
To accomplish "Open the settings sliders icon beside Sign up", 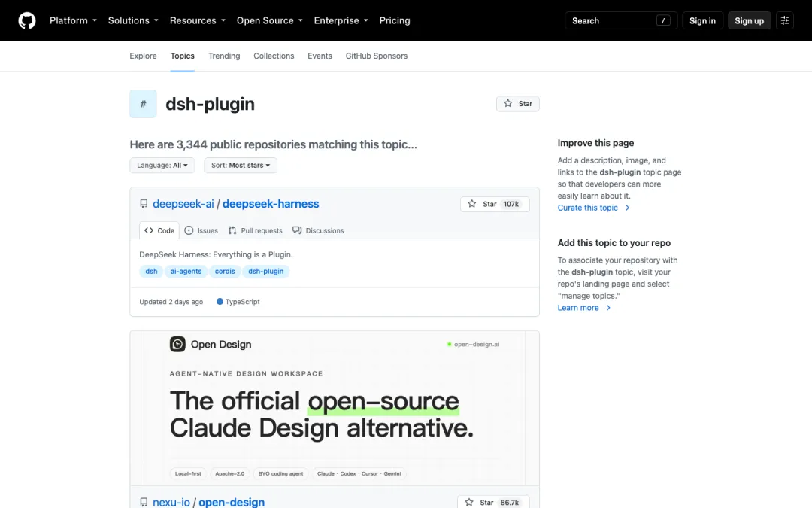I will (x=784, y=21).
